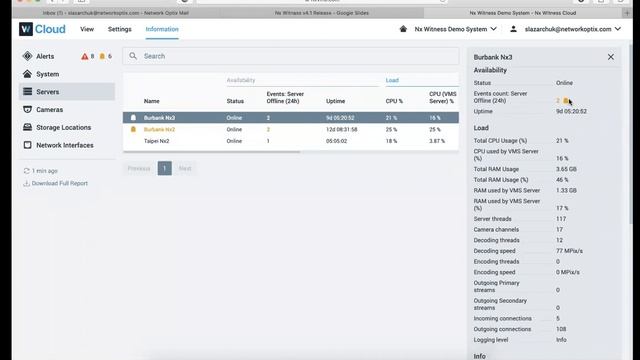Open a new browser tab with plus button

pos(627,13)
